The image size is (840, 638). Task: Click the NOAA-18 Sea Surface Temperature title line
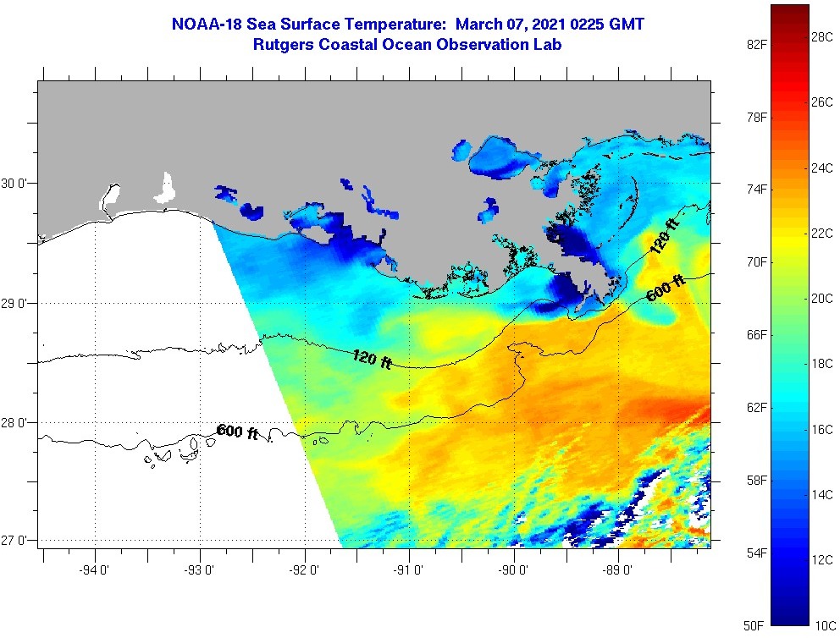(407, 24)
